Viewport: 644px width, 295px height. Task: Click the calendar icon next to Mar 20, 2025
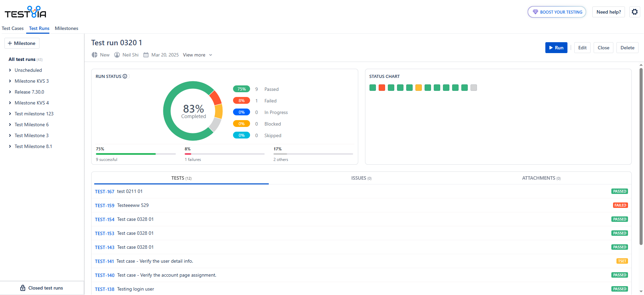click(x=146, y=55)
